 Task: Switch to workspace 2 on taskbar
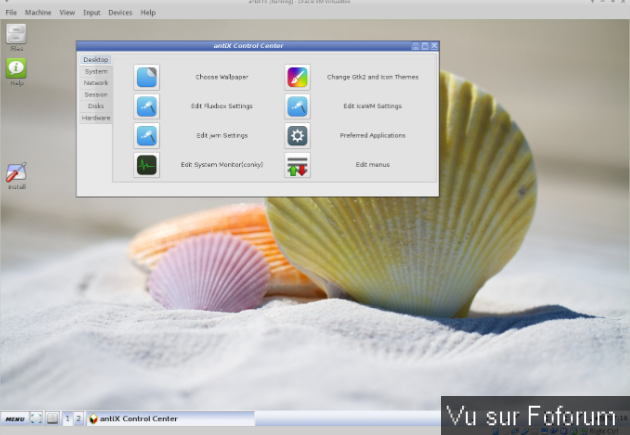(78, 419)
